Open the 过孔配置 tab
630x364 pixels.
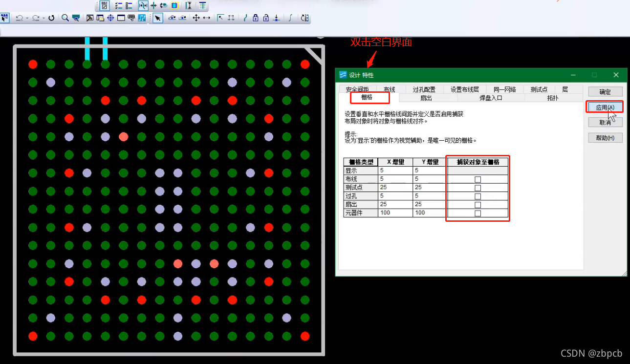424,89
